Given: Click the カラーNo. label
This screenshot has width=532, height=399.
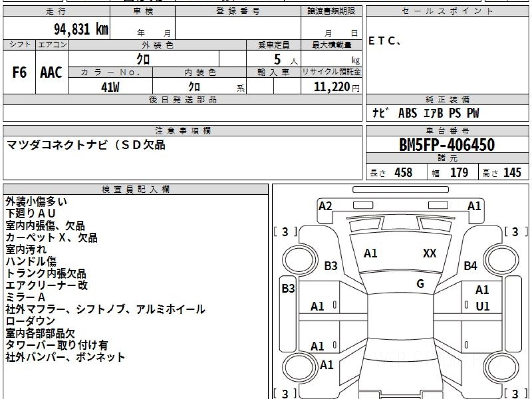Looking at the screenshot, I should 110,72.
